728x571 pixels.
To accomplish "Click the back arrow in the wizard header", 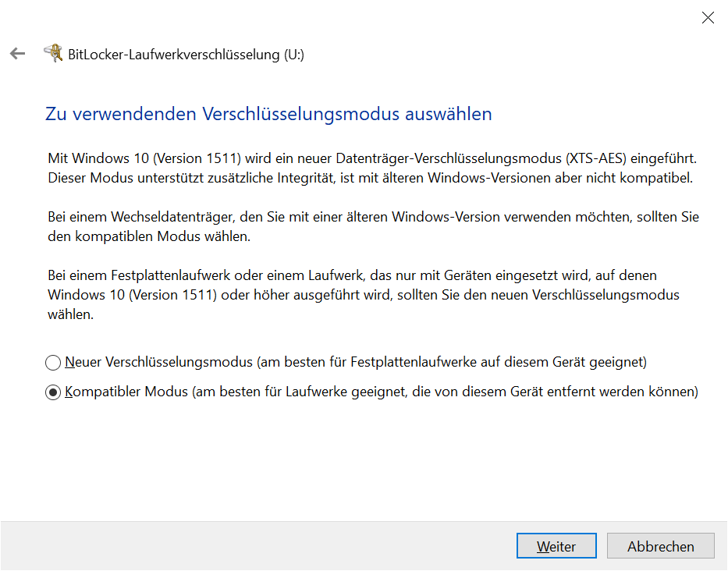I will [17, 54].
